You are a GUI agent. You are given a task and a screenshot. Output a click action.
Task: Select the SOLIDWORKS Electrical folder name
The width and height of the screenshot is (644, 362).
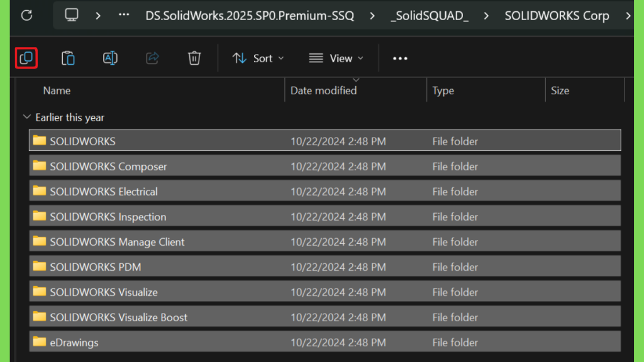coord(104,191)
